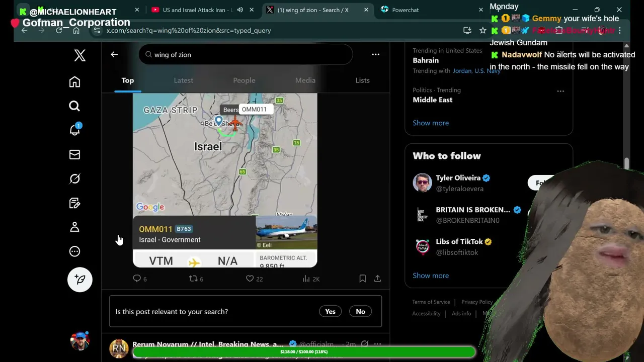
Task: Open Grok icon in the sidebar
Action: [x=74, y=178]
